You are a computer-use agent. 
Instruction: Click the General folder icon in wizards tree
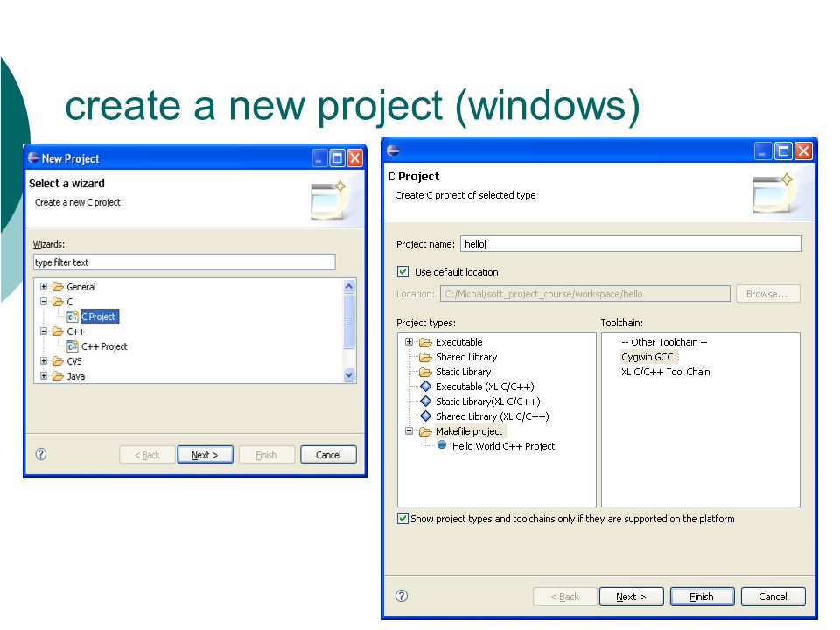click(58, 287)
